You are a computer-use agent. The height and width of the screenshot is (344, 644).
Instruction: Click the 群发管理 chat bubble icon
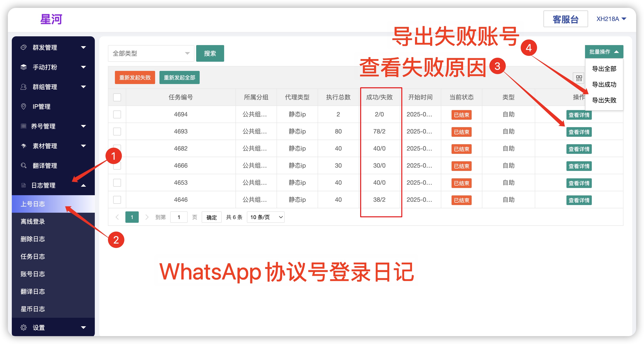click(x=24, y=47)
